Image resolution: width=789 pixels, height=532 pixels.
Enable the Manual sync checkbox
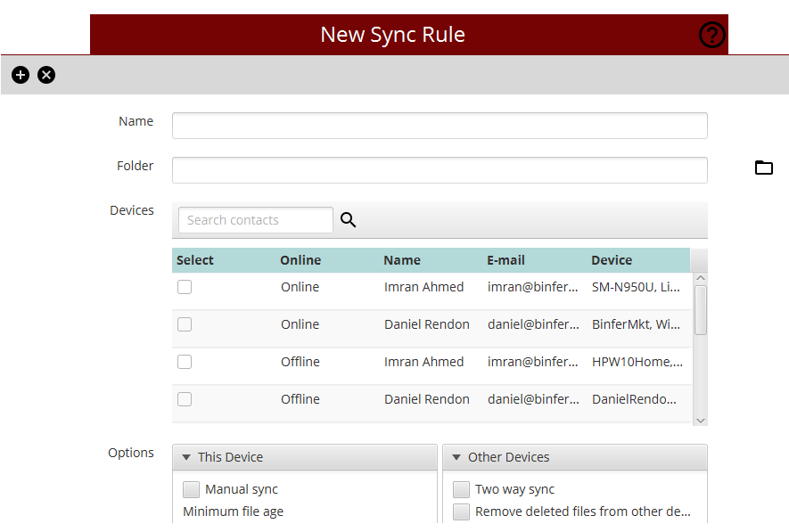(191, 489)
